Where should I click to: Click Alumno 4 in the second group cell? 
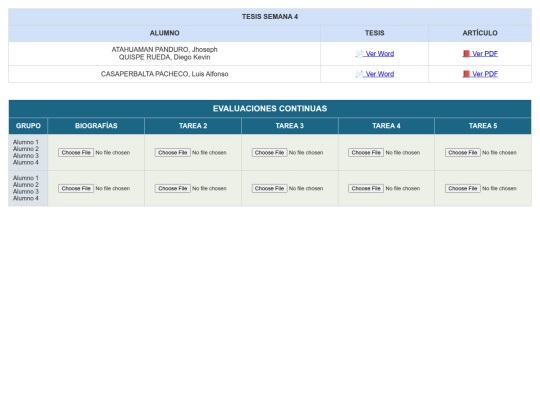pyautogui.click(x=26, y=198)
